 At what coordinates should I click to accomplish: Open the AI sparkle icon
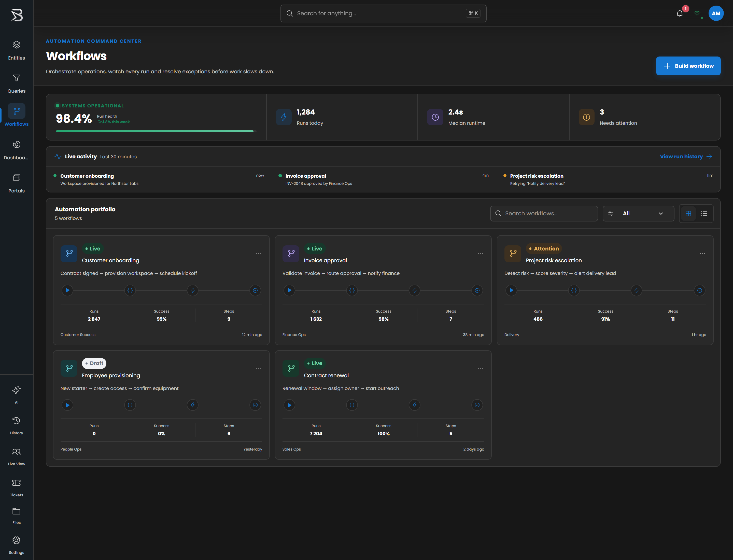[x=16, y=390]
